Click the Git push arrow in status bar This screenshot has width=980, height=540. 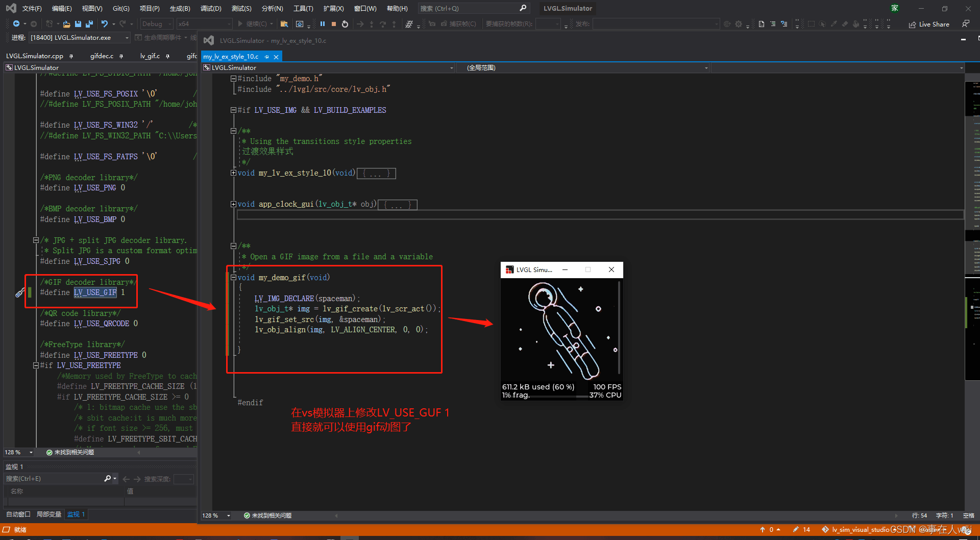click(763, 529)
